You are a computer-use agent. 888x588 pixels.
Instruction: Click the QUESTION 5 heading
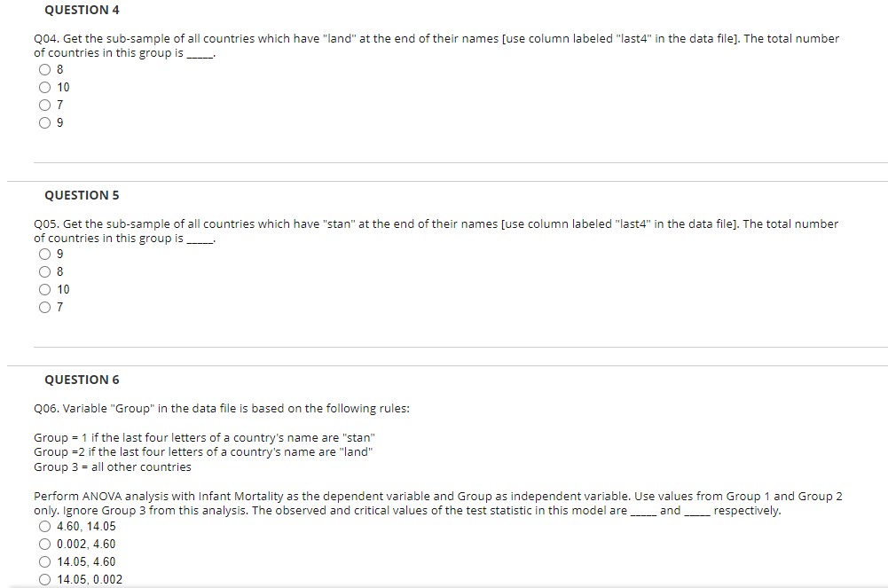tap(82, 194)
